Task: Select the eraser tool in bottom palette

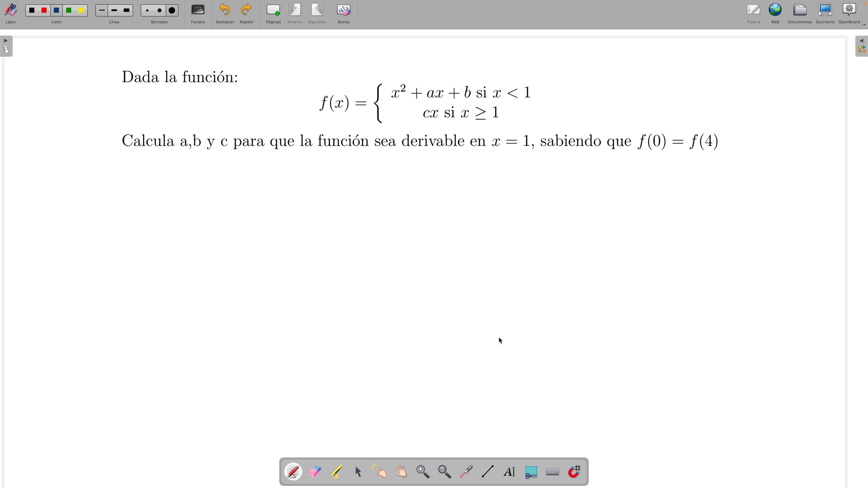Action: click(x=315, y=471)
